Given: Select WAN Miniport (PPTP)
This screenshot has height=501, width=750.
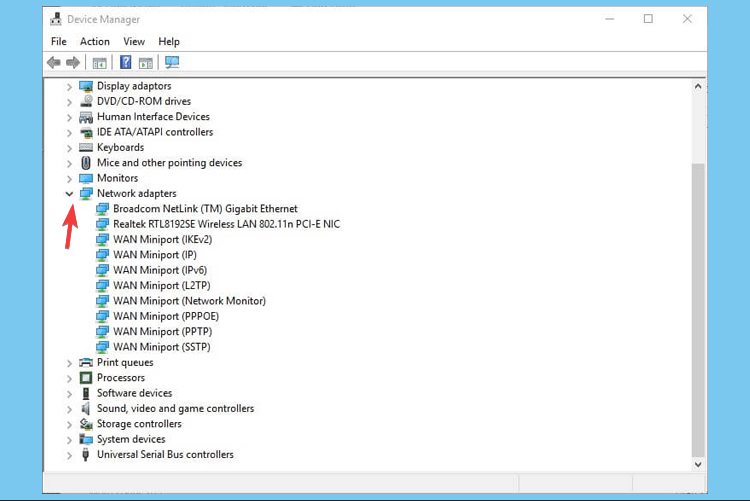Looking at the screenshot, I should click(163, 331).
